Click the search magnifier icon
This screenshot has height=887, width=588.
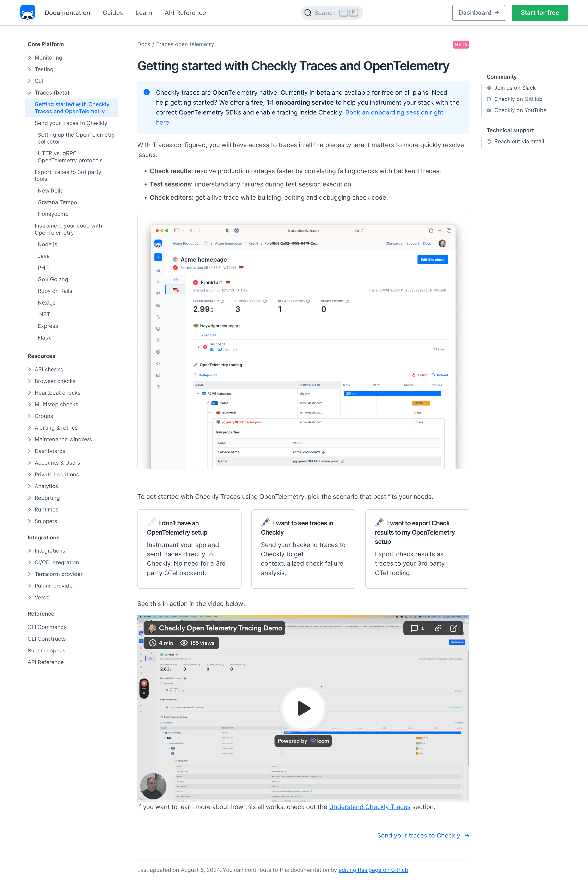[x=308, y=13]
